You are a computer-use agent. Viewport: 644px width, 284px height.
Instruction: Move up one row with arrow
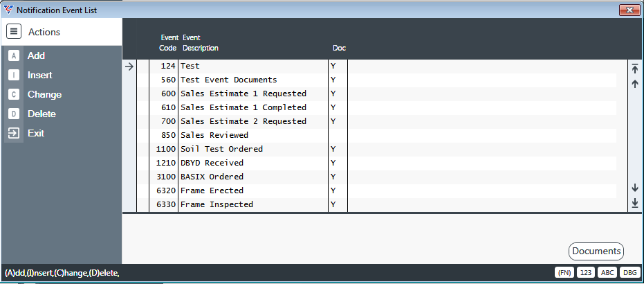(x=635, y=84)
